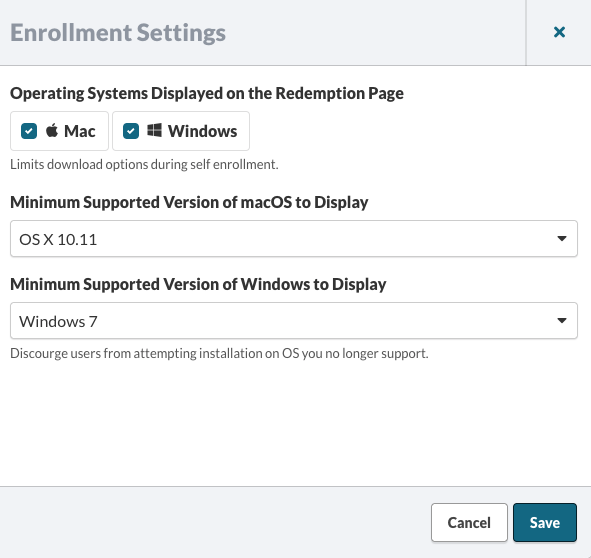The width and height of the screenshot is (591, 558).
Task: Click the Windows logo icon
Action: tap(154, 130)
